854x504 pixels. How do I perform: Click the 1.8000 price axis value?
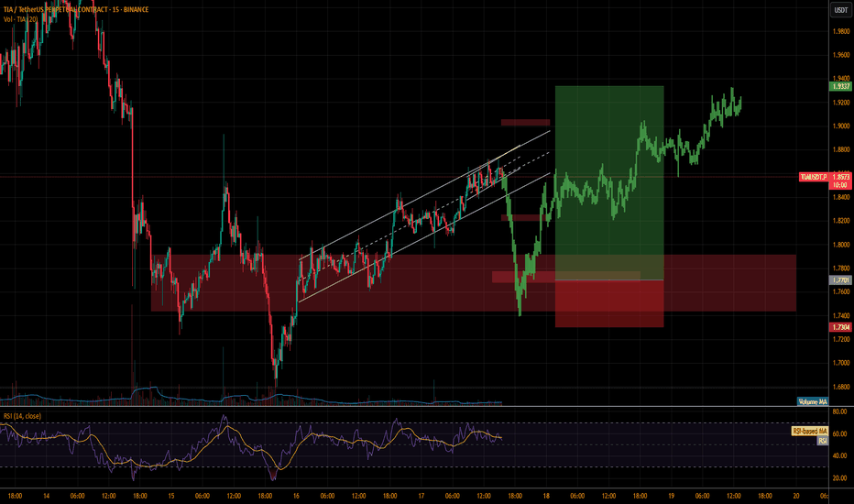tap(841, 245)
